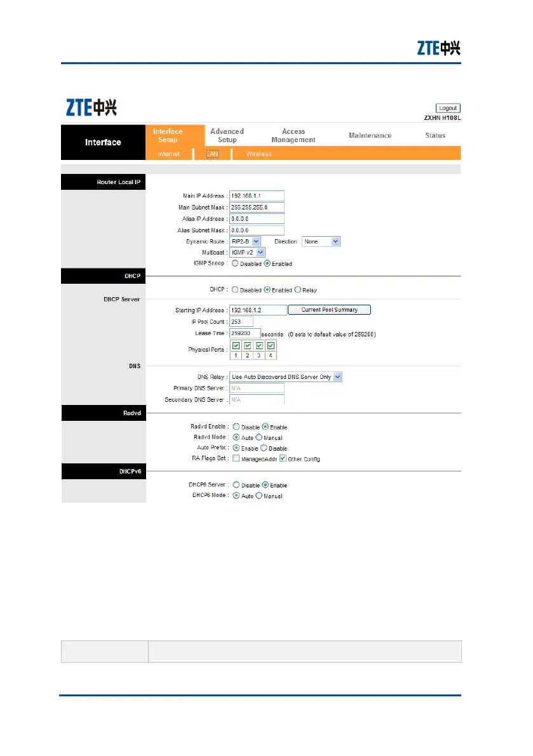Click the ZTE logo in router page

91,107
